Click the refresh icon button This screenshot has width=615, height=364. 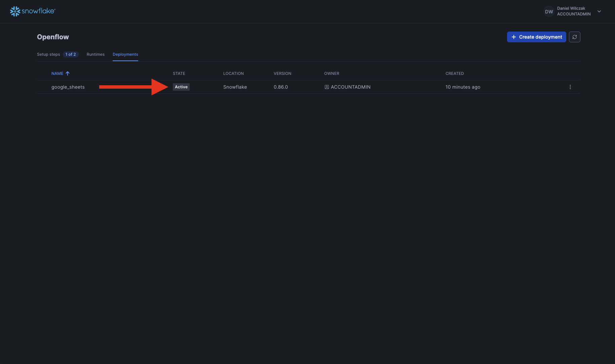pos(574,37)
